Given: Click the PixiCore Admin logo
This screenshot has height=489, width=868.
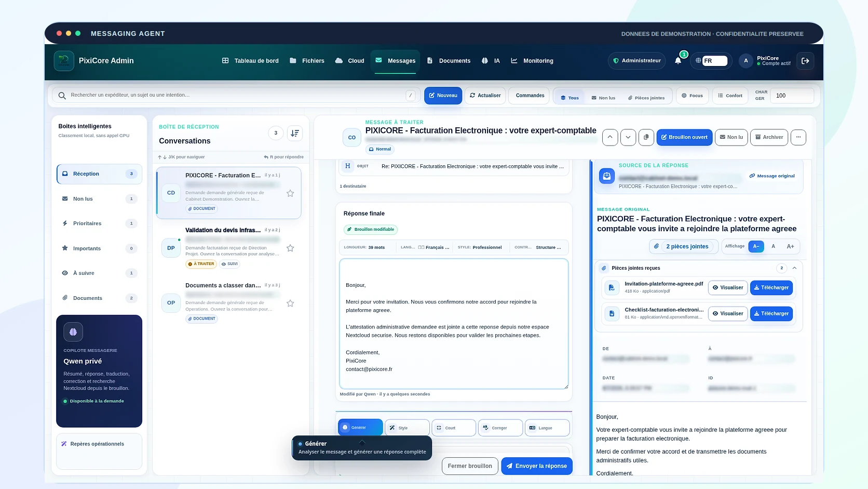Looking at the screenshot, I should click(x=64, y=61).
